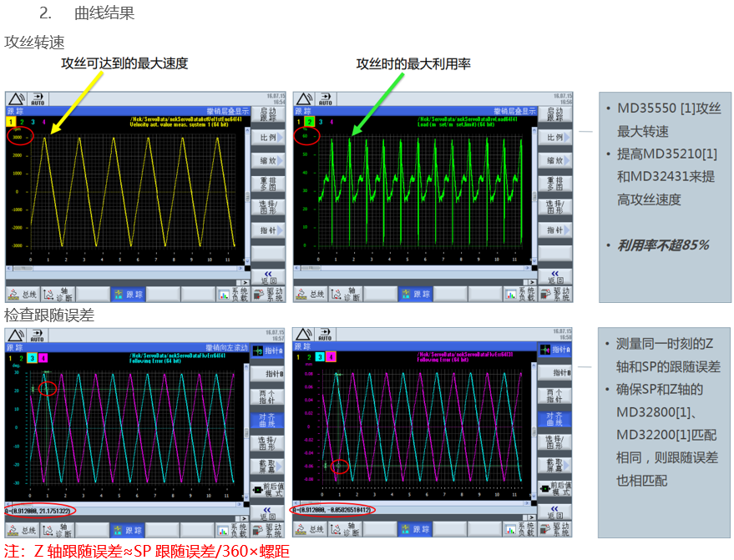The height and width of the screenshot is (560, 734).
Task: Expand 截取屏幕 submenu in deg following-error screen
Action: click(x=267, y=467)
